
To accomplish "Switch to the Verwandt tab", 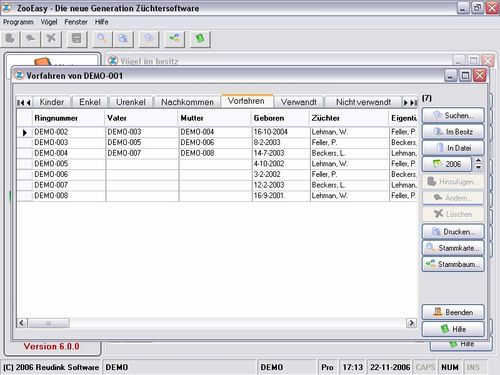I will click(299, 102).
